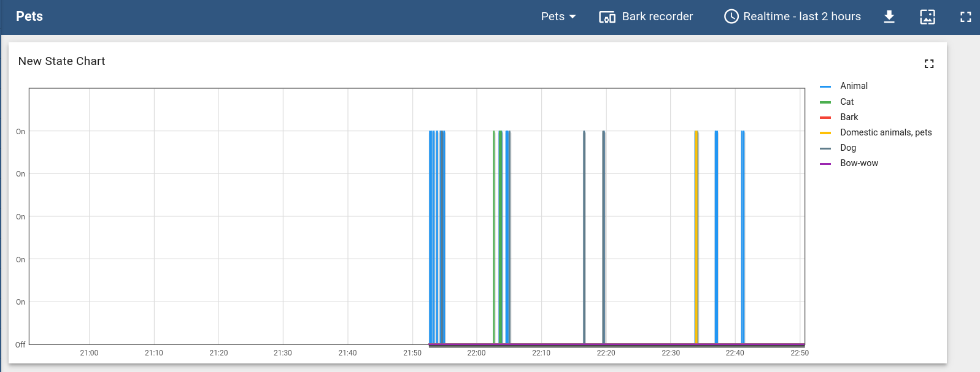Click the update dashboard image icon

point(927,17)
